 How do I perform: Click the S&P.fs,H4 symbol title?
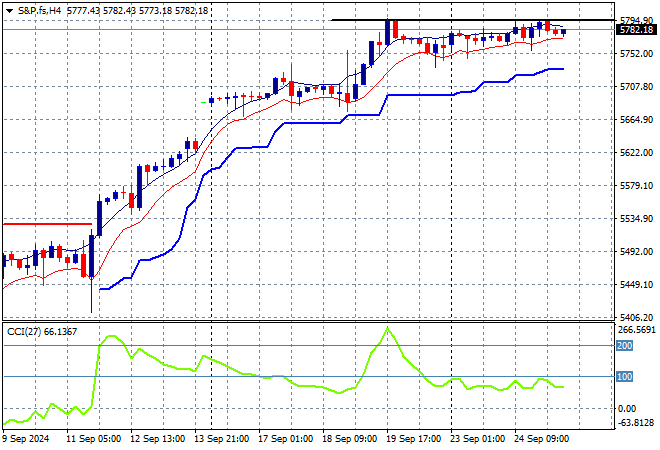(x=39, y=9)
